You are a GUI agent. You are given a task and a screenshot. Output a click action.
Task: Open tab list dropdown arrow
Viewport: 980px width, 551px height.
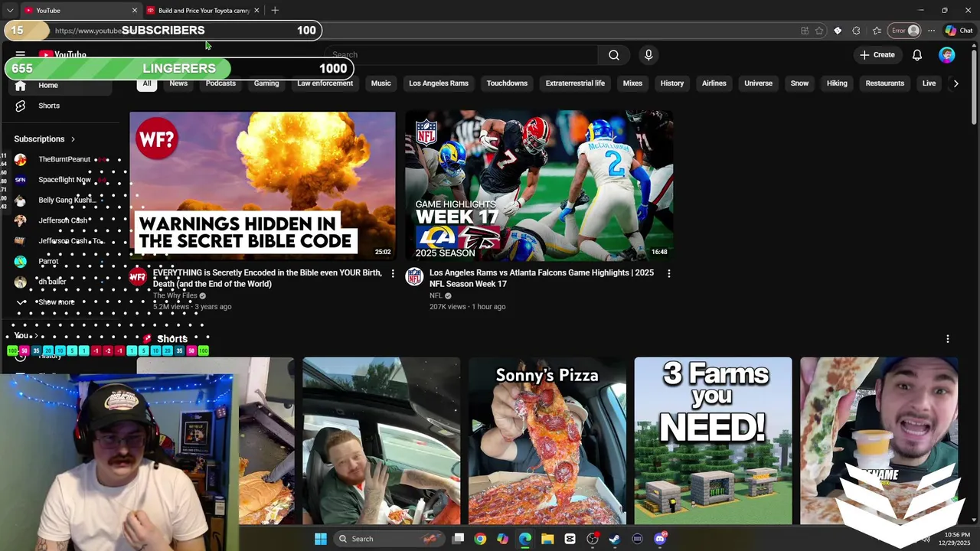coord(10,10)
